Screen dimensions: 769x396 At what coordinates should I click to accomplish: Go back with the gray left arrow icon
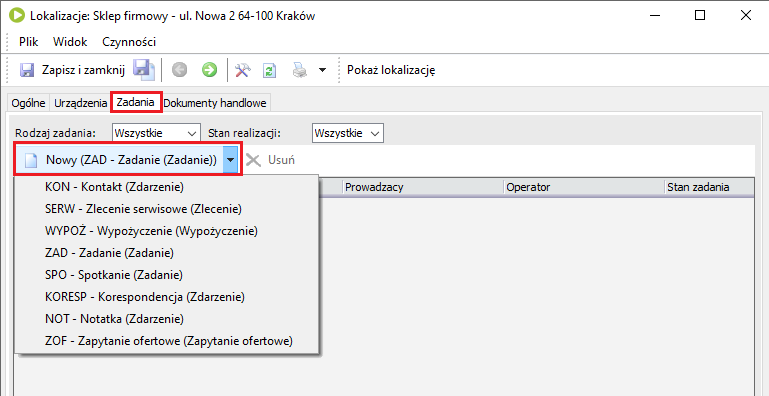[x=179, y=70]
